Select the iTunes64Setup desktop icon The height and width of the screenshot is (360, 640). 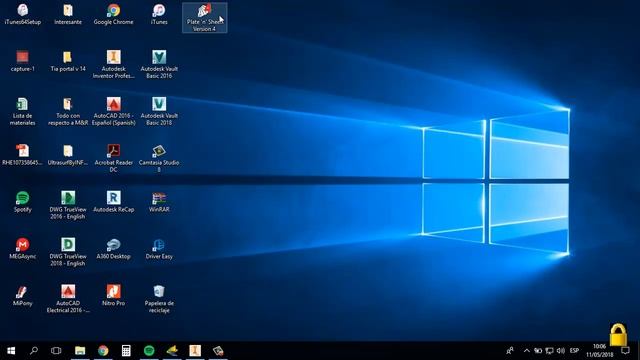(22, 15)
